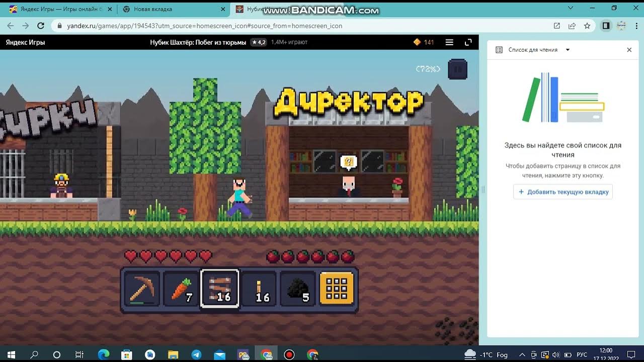This screenshot has height=362, width=644.
Task: Close the Новая вкладка tab
Action: tap(223, 9)
